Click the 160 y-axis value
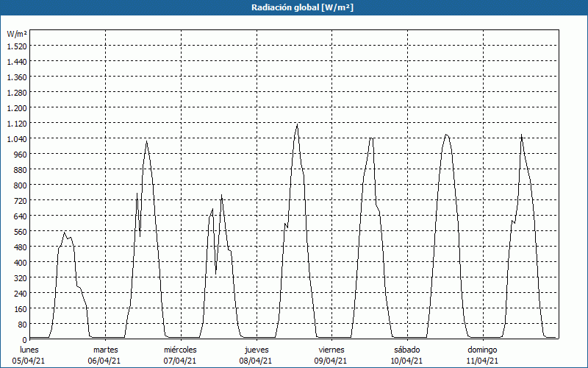Image resolution: width=588 pixels, height=368 pixels. [x=21, y=309]
